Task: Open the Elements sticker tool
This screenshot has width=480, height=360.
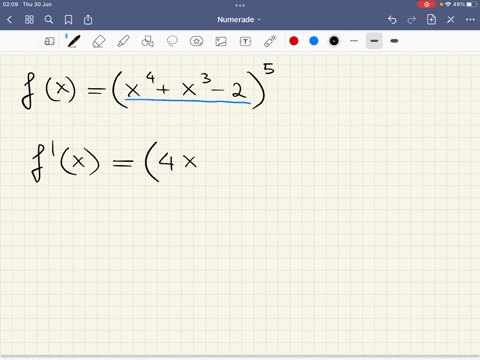Action: [x=196, y=41]
